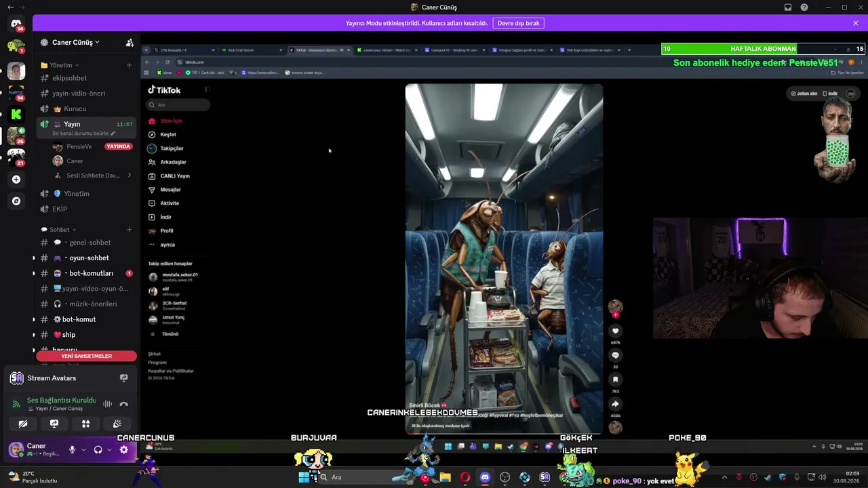Open Discord inbox icon in title bar
868x488 pixels.
click(x=788, y=7)
